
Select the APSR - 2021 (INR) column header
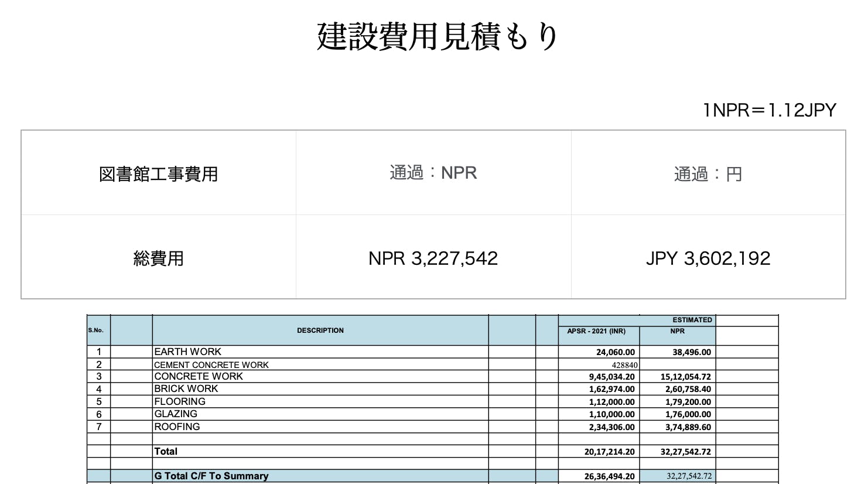[x=596, y=332]
